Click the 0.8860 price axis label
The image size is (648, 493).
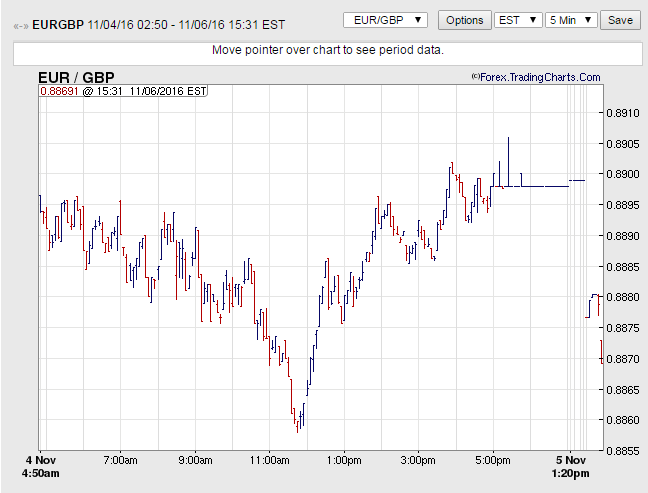point(622,420)
